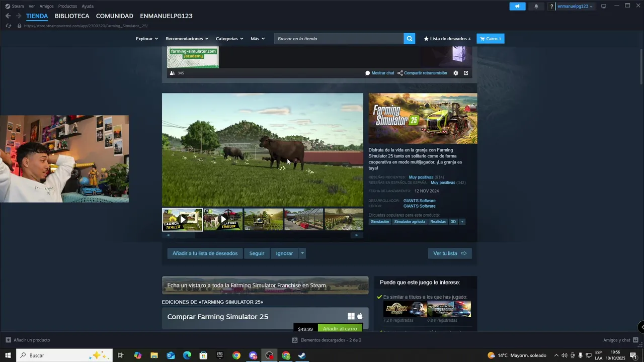Open the Epic Games Launcher on taskbar

click(220, 355)
